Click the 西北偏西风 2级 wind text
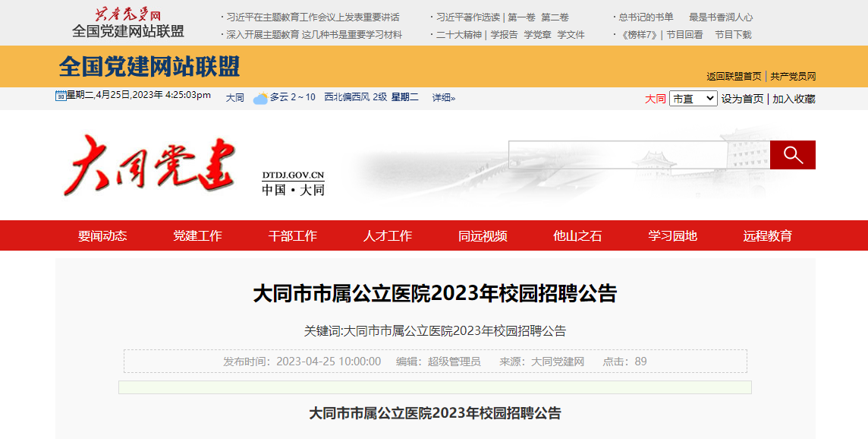 (356, 97)
